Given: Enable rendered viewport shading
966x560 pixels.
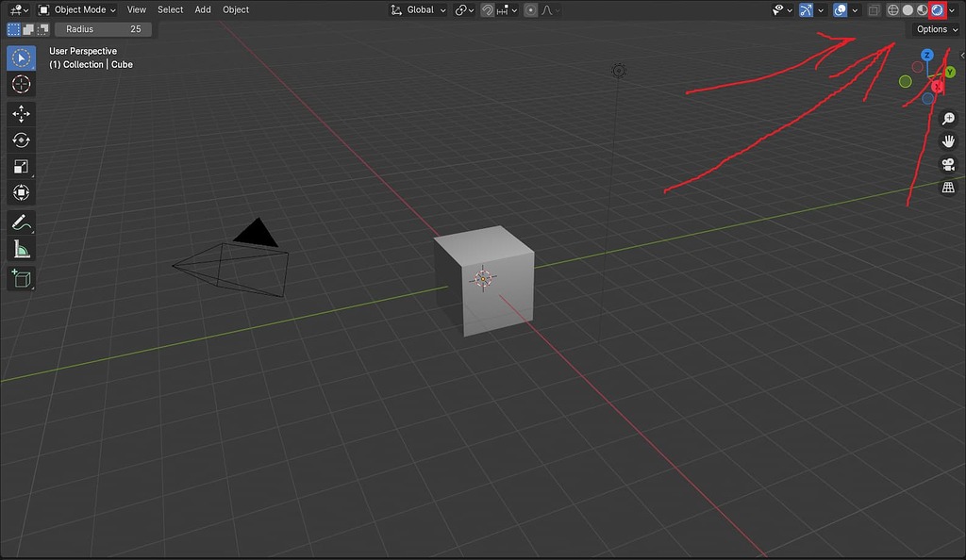Looking at the screenshot, I should click(x=936, y=9).
